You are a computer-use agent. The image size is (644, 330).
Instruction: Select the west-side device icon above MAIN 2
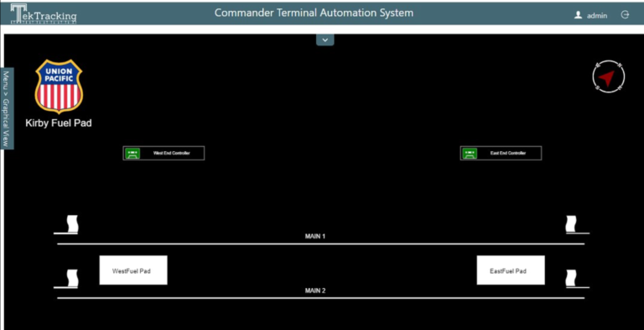72,278
